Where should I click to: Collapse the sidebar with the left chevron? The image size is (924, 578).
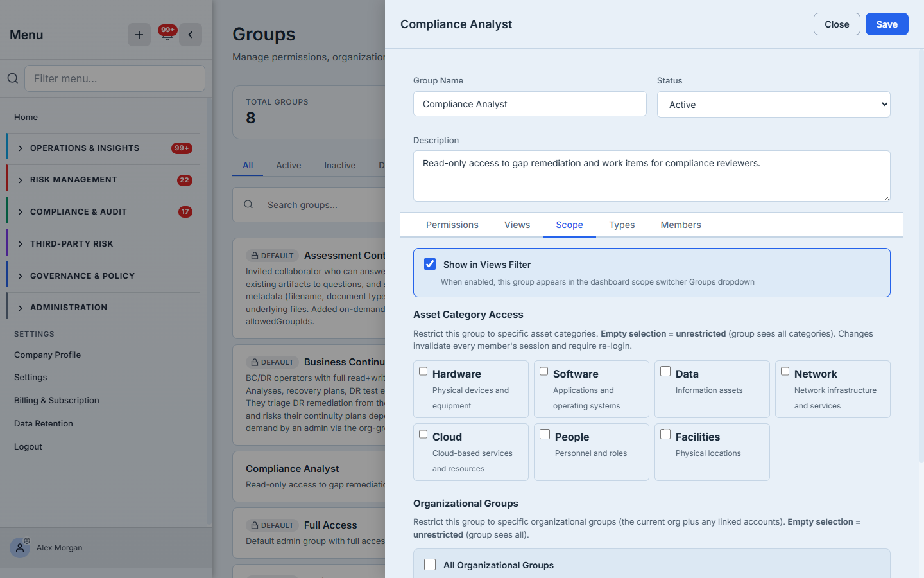[x=191, y=35]
